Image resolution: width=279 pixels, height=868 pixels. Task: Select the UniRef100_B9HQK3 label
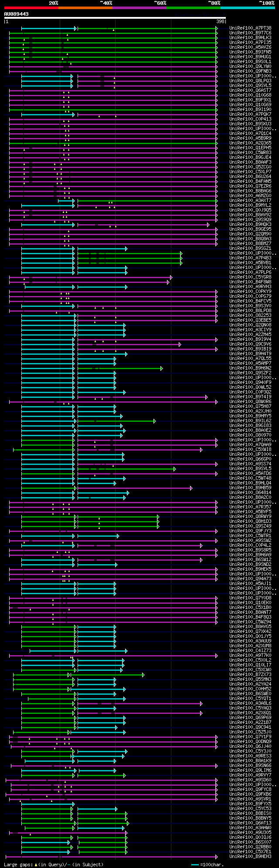(x=250, y=224)
